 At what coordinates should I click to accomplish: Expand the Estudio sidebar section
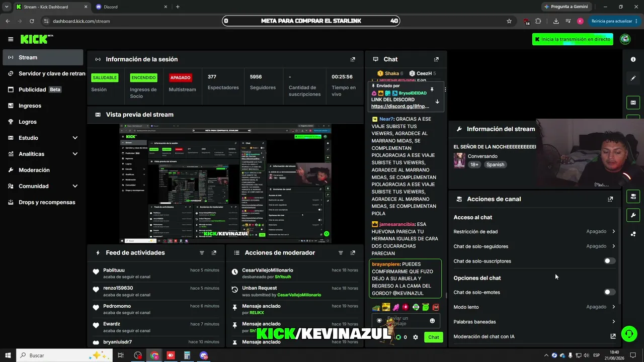pyautogui.click(x=75, y=138)
